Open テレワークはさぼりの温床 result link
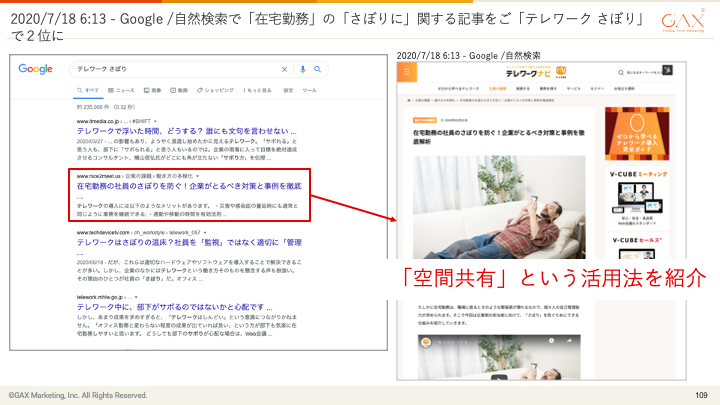The height and width of the screenshot is (405, 720). click(189, 242)
